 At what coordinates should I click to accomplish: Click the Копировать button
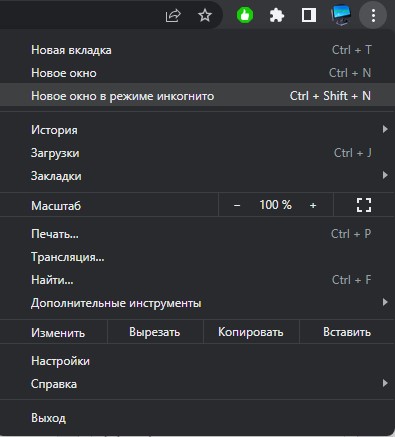(x=251, y=332)
